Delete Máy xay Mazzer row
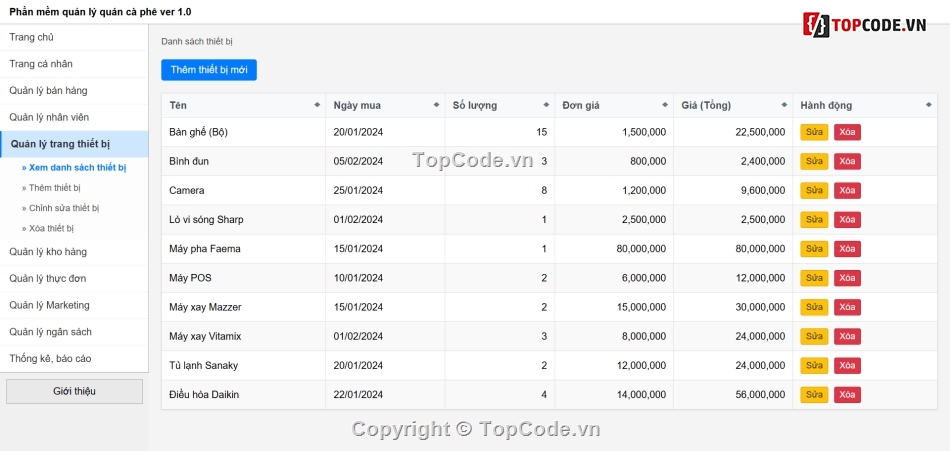The image size is (950, 451). 847,307
